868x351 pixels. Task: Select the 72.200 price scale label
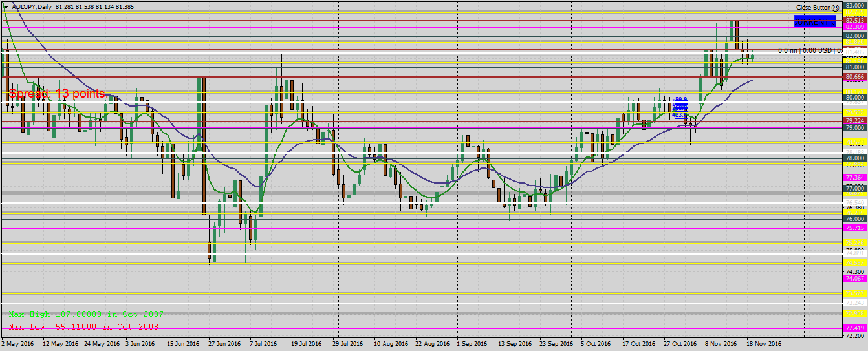tap(855, 335)
